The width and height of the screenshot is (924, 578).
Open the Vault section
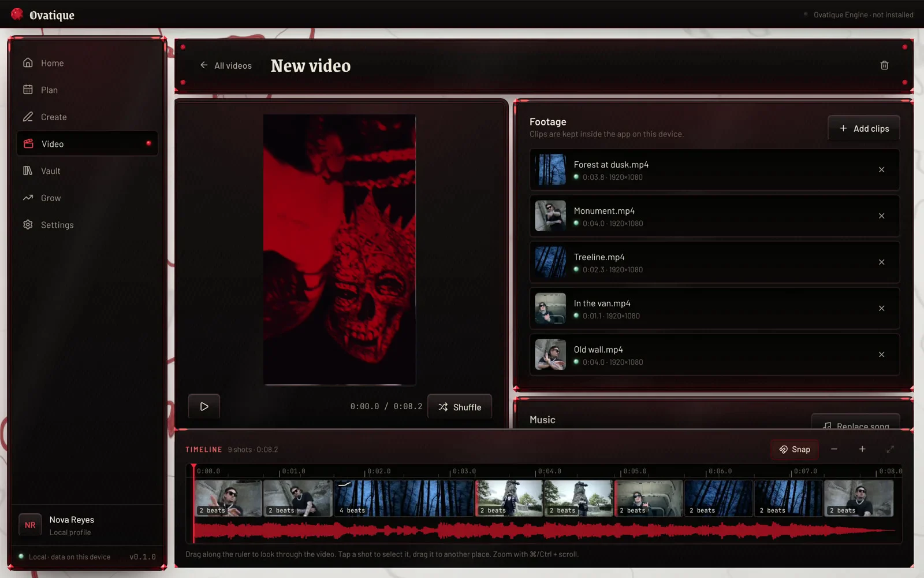[x=87, y=171]
